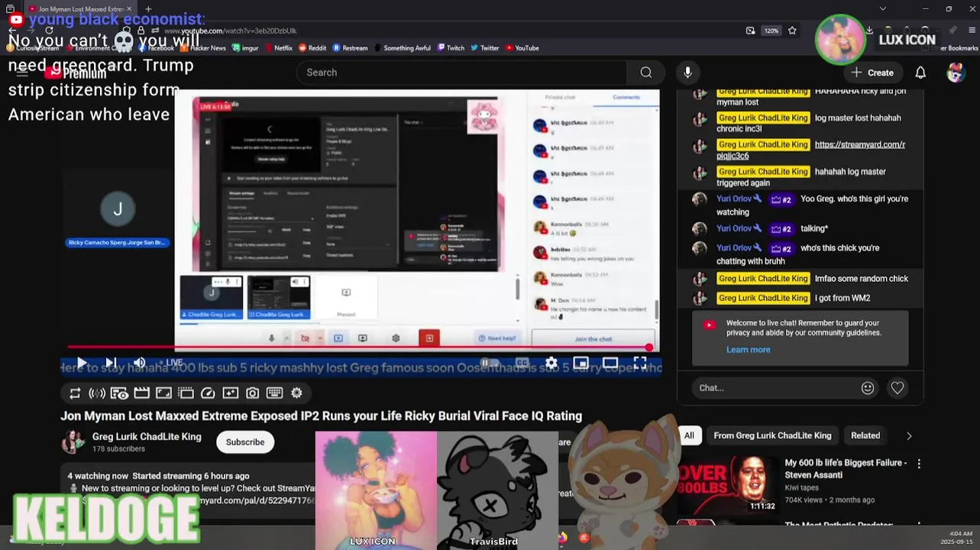Send a heart reaction in chat
The image size is (980, 550).
point(898,388)
